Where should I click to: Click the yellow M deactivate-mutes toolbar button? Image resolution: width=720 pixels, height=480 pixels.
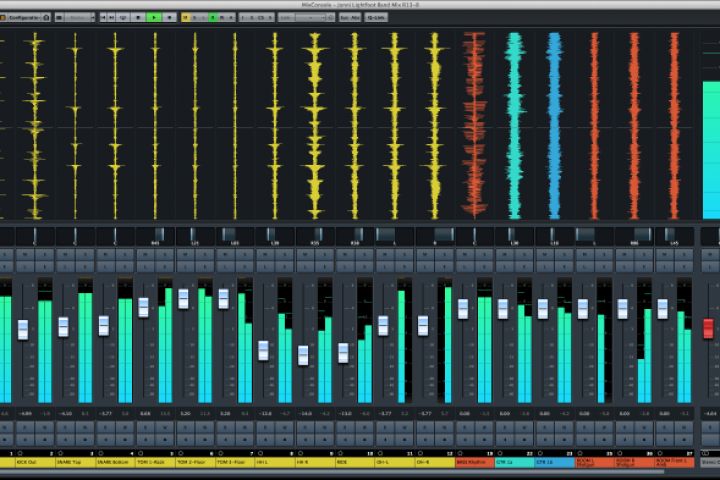coord(186,17)
